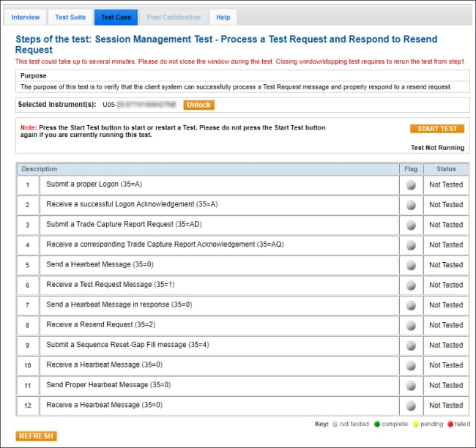This screenshot has height=448, width=476.
Task: Click the flag indicator for step 1 Logon
Action: (411, 185)
